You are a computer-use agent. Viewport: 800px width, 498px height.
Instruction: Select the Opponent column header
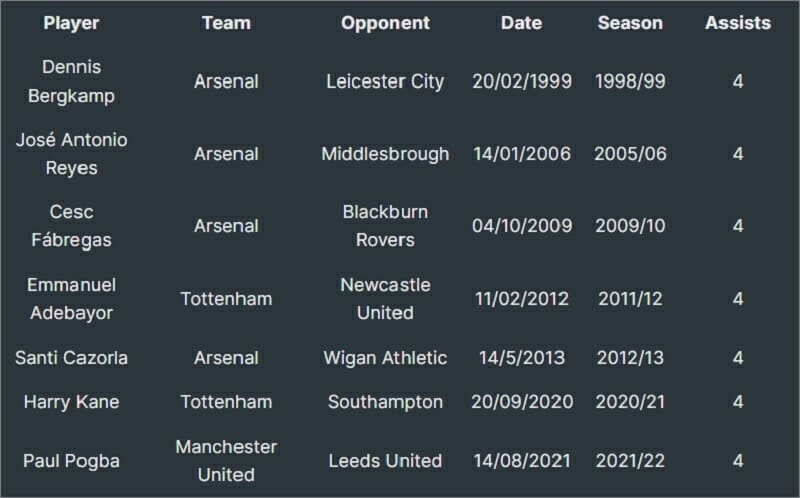click(x=385, y=23)
